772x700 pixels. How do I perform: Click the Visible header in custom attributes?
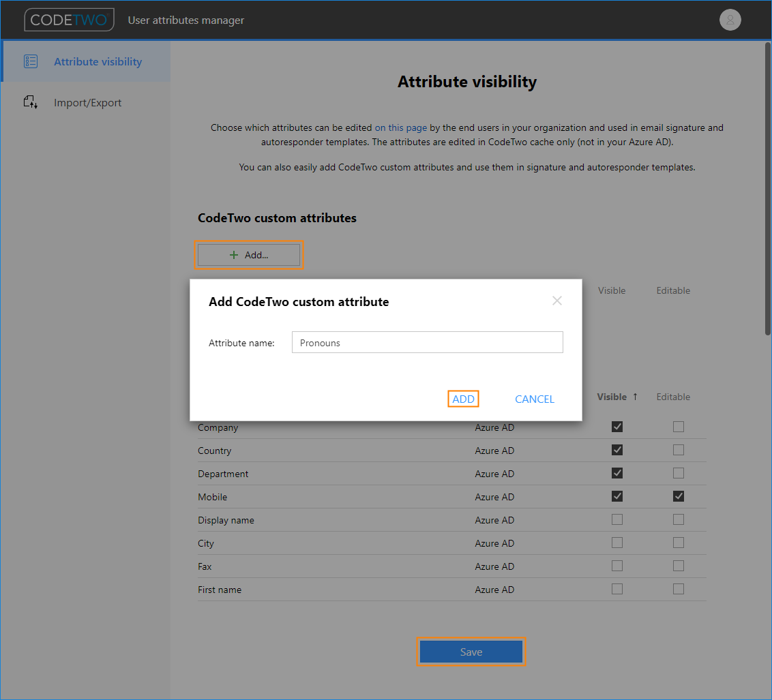tap(612, 290)
